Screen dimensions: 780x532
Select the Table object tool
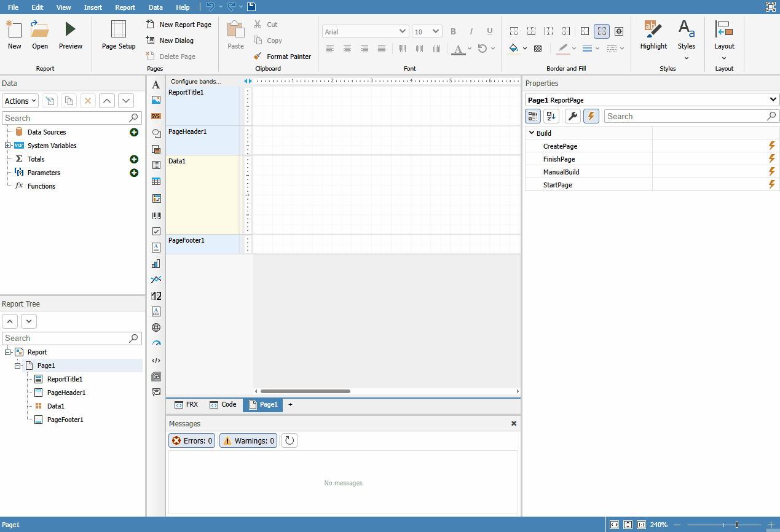156,182
